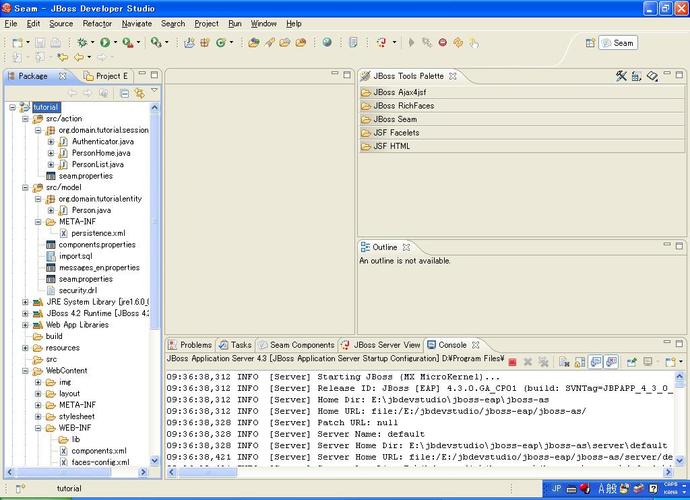Toggle Scroll Lock in Console
Viewport: 690px width, 500px height.
(x=580, y=362)
